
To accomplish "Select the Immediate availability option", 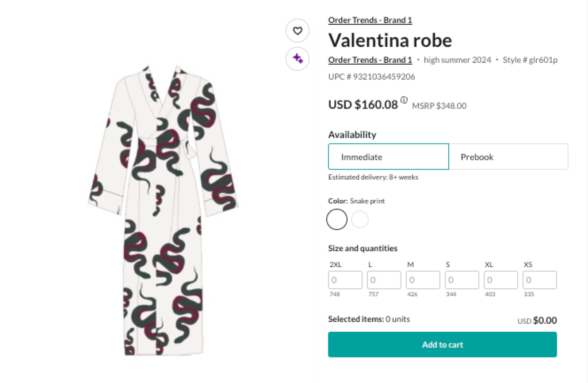I will [388, 157].
